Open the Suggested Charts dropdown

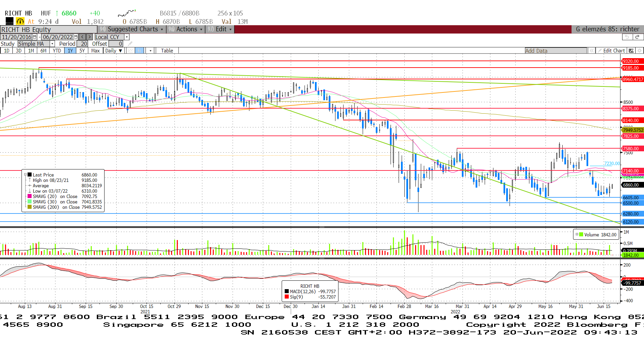pos(131,29)
